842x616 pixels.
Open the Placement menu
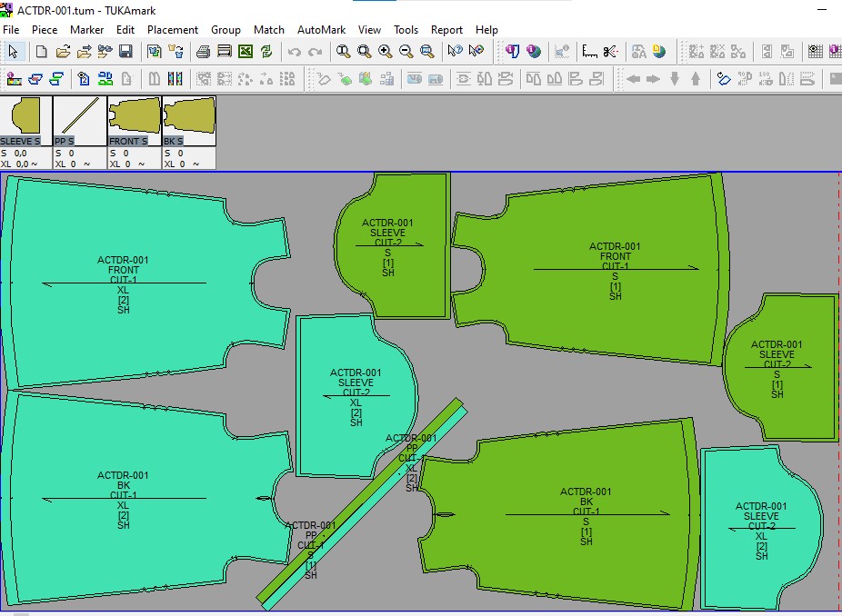click(x=173, y=30)
